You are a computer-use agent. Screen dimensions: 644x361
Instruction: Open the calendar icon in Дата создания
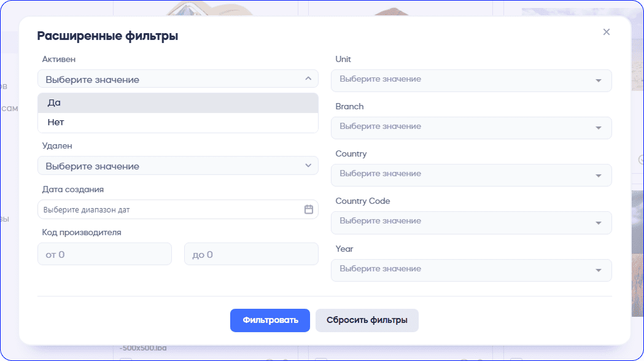(x=309, y=209)
